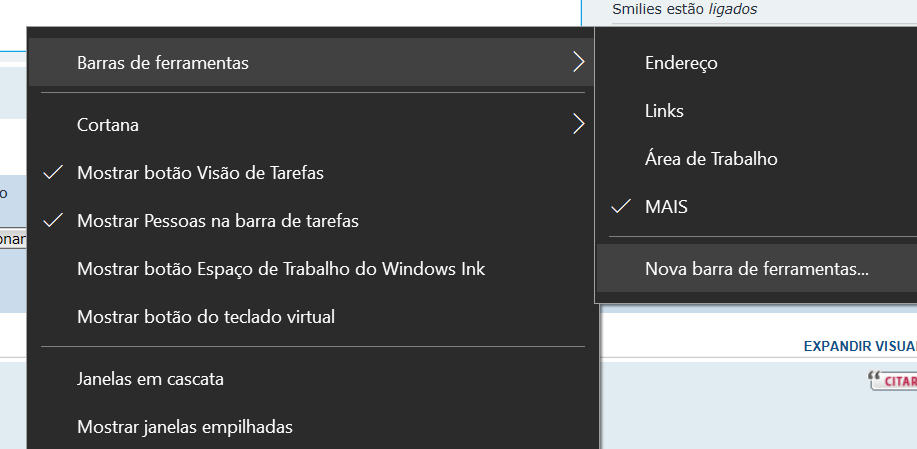Enable the Links toolbar
The height and width of the screenshot is (449, 917).
pyautogui.click(x=664, y=111)
